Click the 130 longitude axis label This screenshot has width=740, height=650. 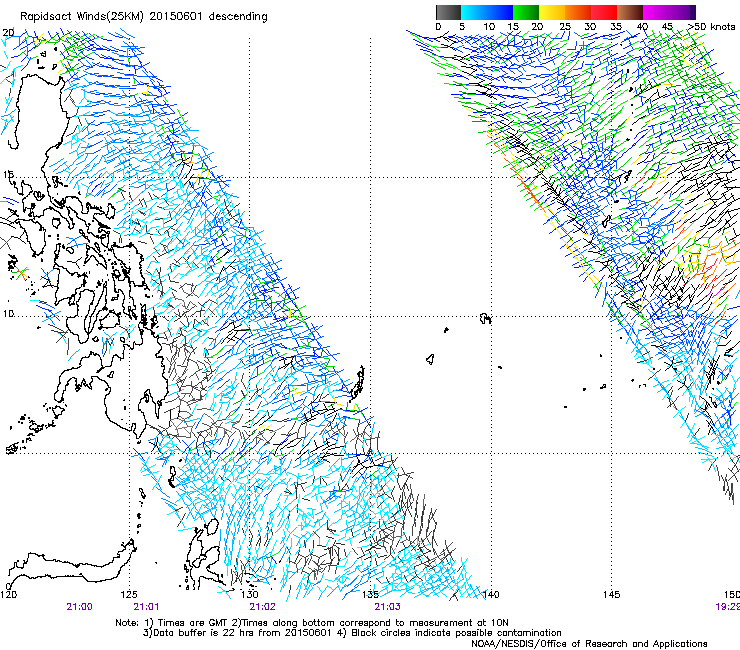point(250,594)
